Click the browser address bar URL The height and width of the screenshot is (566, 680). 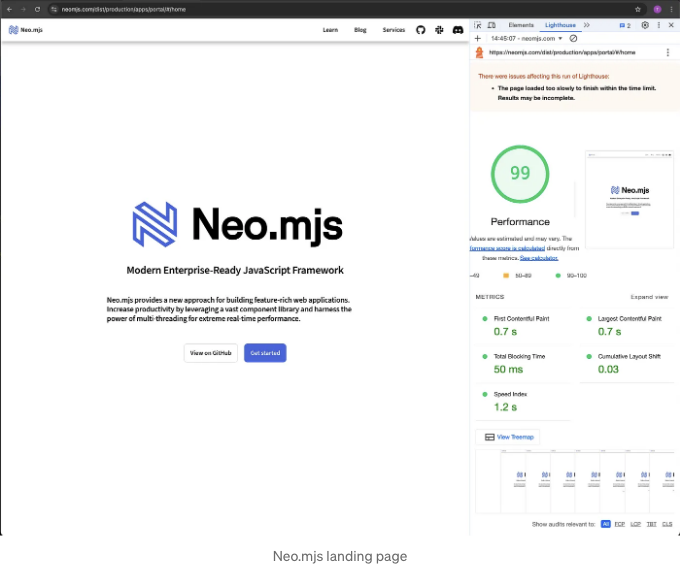click(124, 9)
